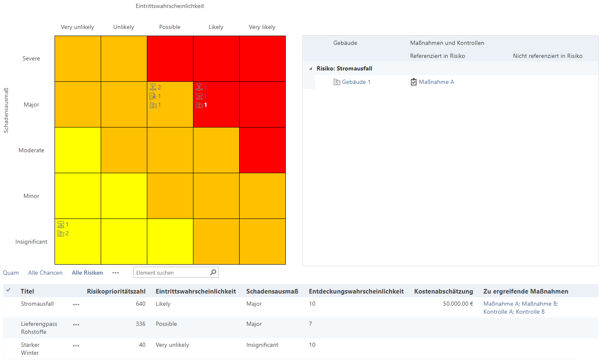Click document icon in Possible/Major cell
This screenshot has width=603, height=364.
[153, 96]
